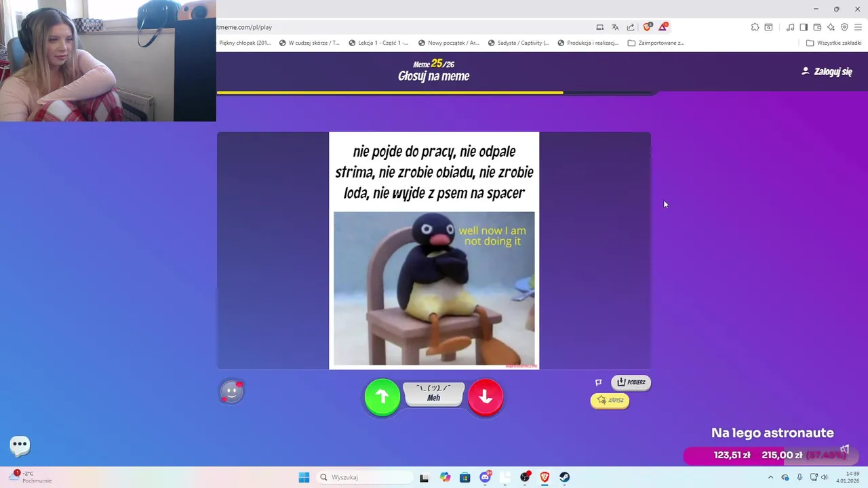Open the 'Piękny chłopak' bookmark

(245, 43)
